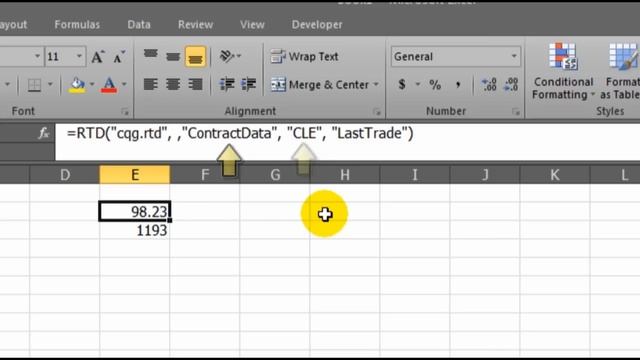This screenshot has height=360, width=640.
Task: Open Format as Table gallery
Action: pyautogui.click(x=620, y=71)
